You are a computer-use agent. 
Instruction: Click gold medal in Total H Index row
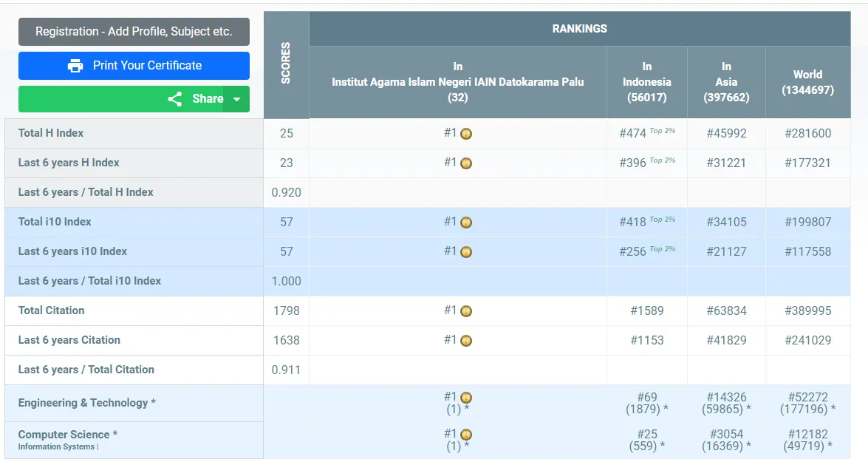(x=466, y=134)
